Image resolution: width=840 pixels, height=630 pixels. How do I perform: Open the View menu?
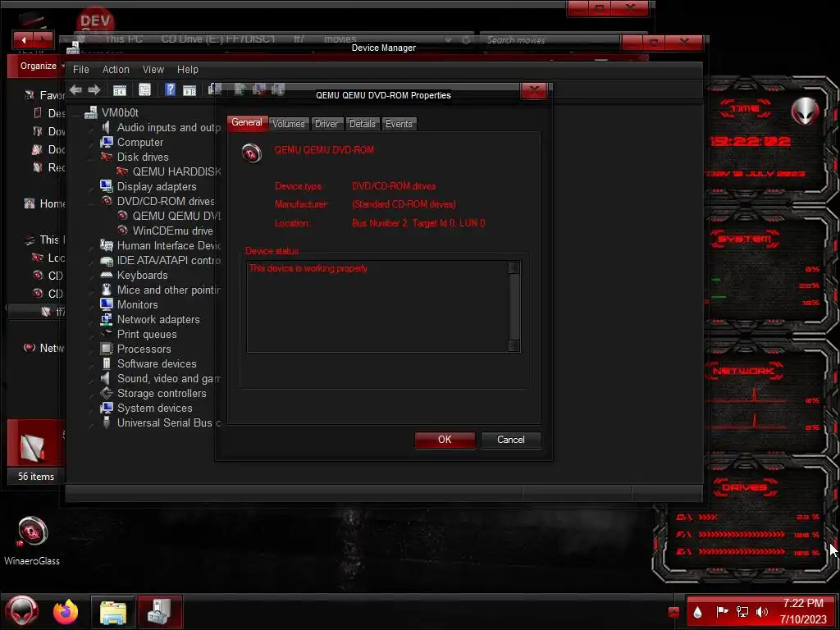(153, 70)
